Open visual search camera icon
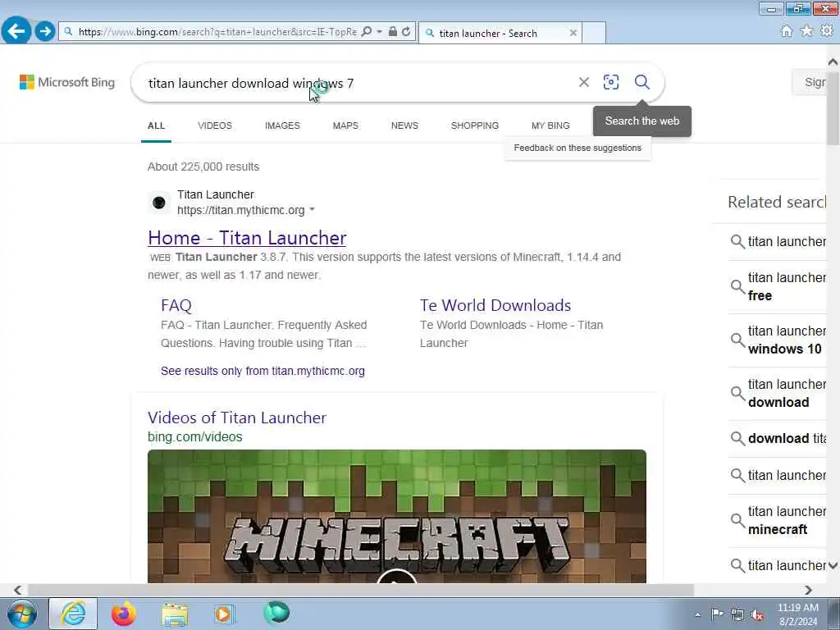840x630 pixels. coord(610,82)
